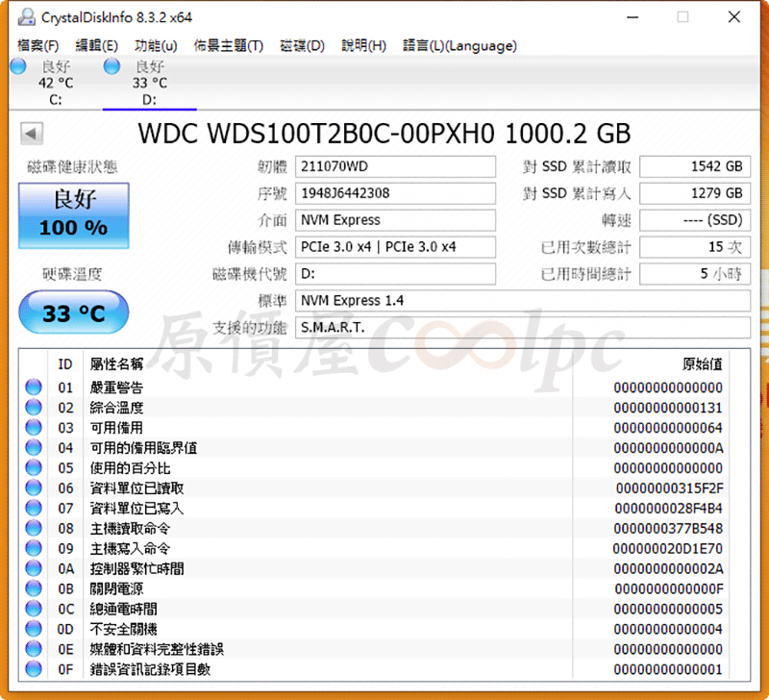Click the standard field NVM Express 1.4
Image resolution: width=769 pixels, height=700 pixels.
pyautogui.click(x=522, y=301)
